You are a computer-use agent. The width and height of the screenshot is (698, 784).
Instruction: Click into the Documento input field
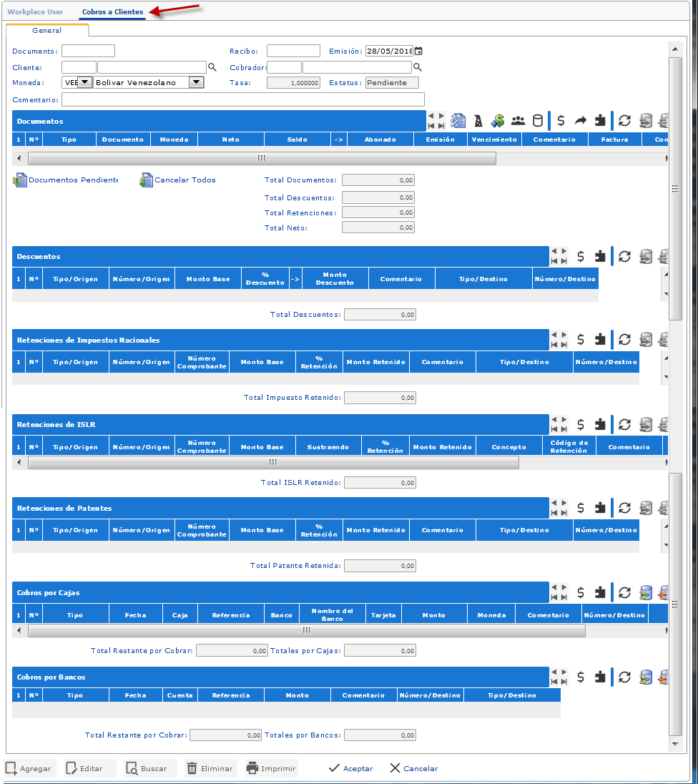[x=88, y=51]
